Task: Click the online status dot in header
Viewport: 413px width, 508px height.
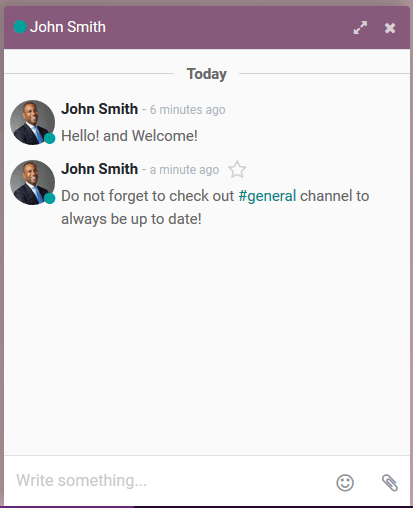Action: [x=20, y=27]
